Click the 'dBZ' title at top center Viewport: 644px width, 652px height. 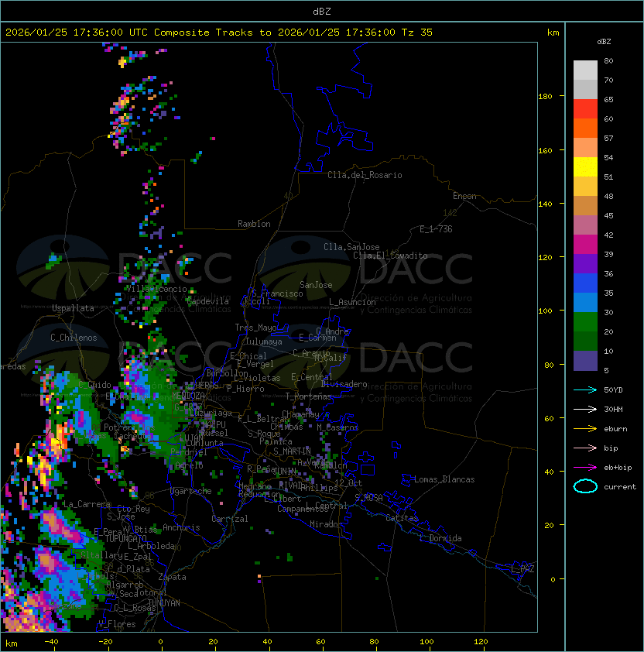pyautogui.click(x=322, y=11)
